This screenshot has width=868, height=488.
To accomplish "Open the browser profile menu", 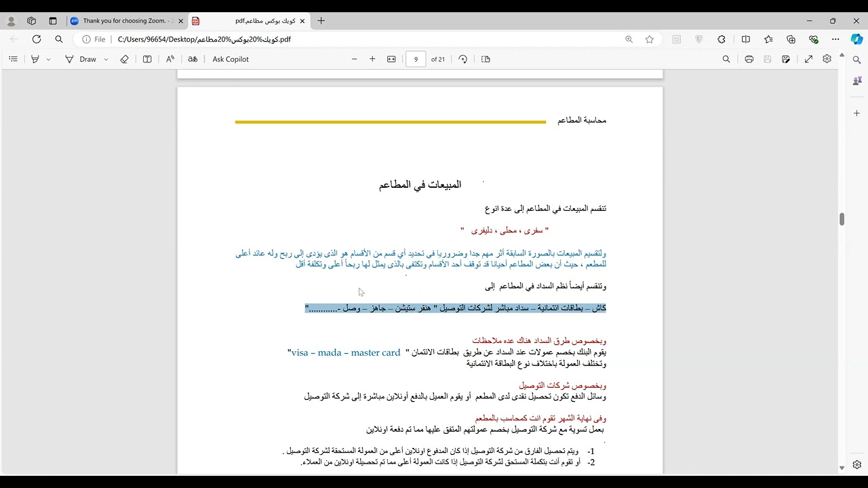I will coord(11,21).
